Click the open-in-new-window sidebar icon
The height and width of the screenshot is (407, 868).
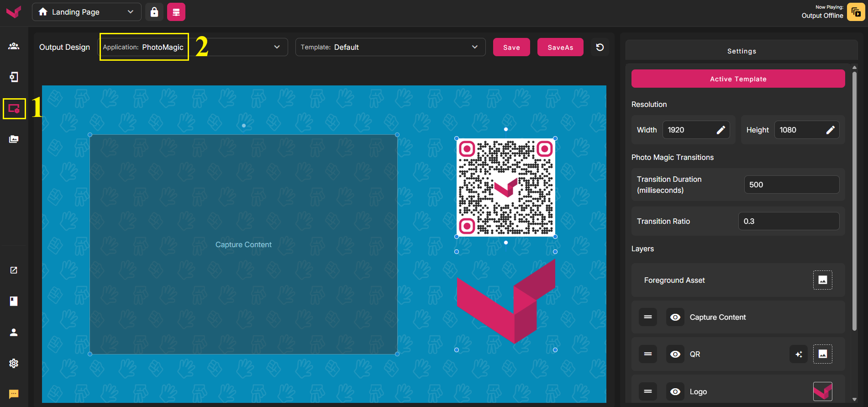click(x=14, y=270)
